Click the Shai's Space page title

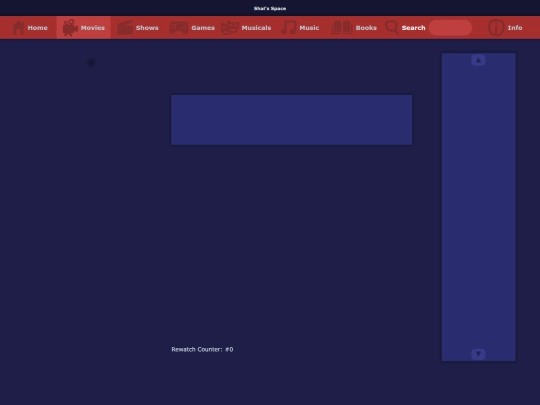point(270,8)
